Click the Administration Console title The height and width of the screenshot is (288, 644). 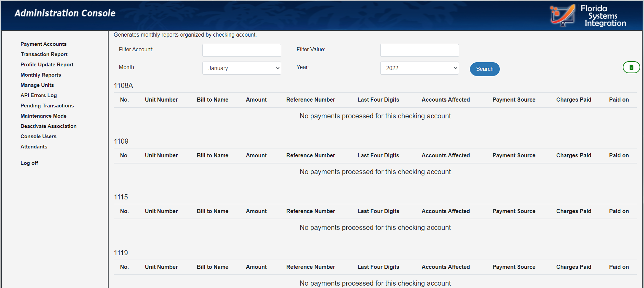[x=65, y=13]
